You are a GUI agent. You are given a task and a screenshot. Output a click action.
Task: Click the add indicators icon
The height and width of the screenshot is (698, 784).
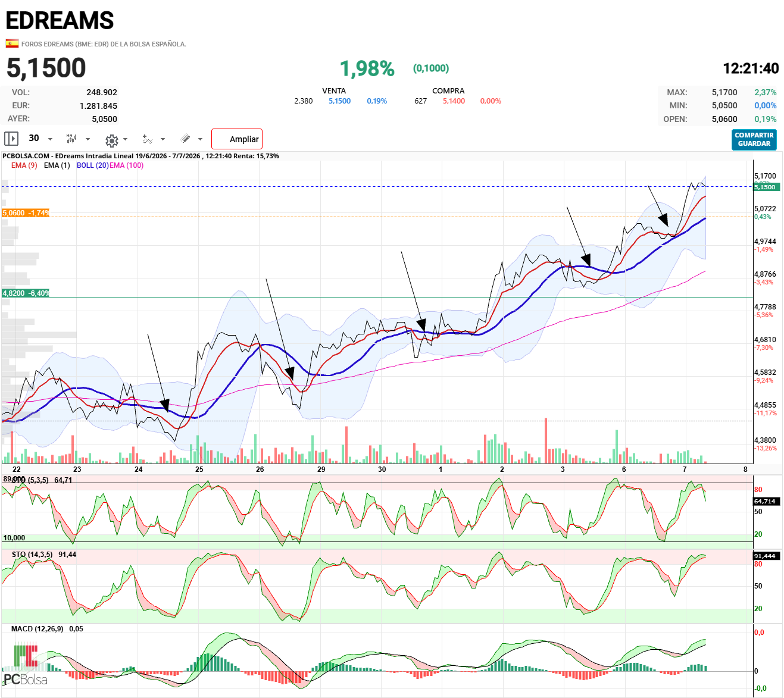148,139
